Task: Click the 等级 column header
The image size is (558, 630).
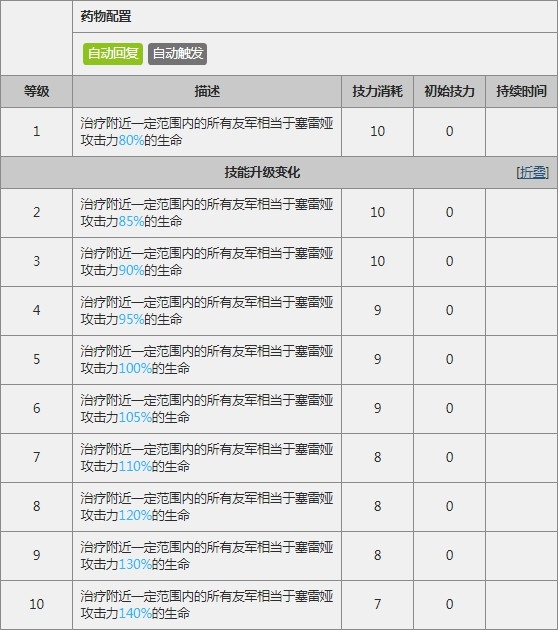Action: [x=37, y=91]
